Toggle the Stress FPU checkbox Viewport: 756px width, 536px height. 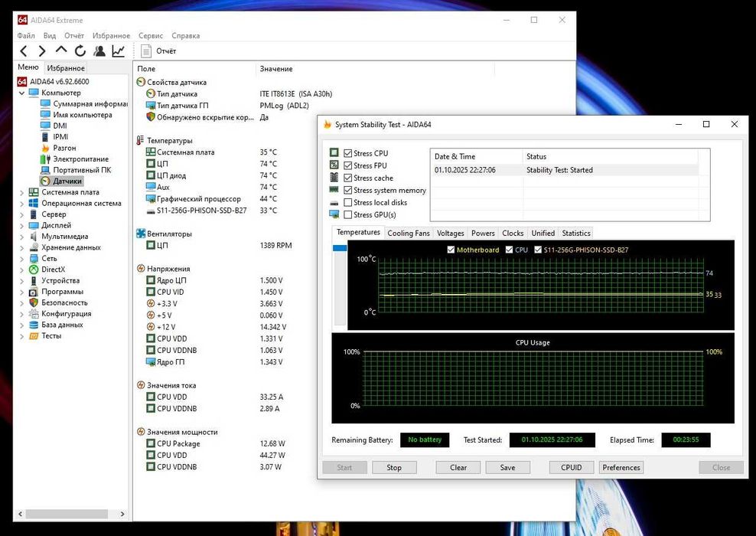coord(347,165)
